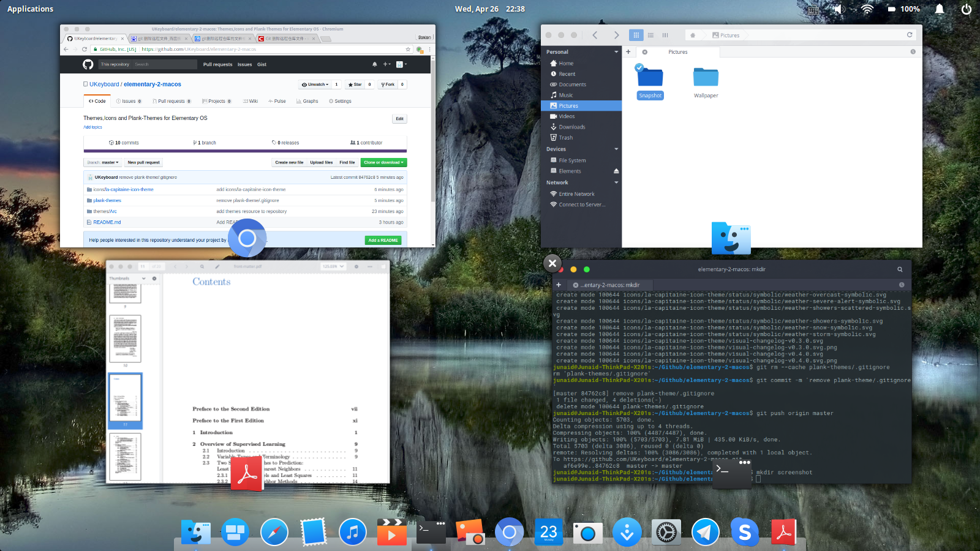Screen dimensions: 980x551
Task: Open the Unwatch dropdown on GitHub
Action: (x=315, y=84)
